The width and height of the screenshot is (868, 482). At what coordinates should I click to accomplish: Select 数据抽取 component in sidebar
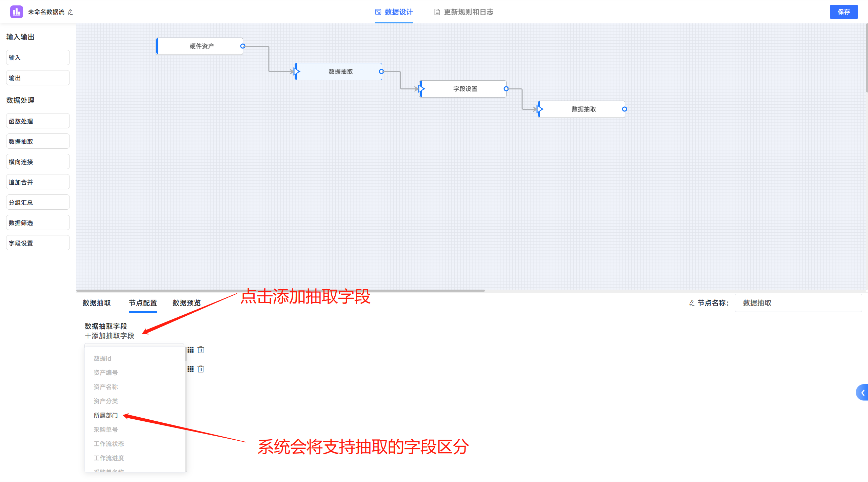[x=38, y=141]
